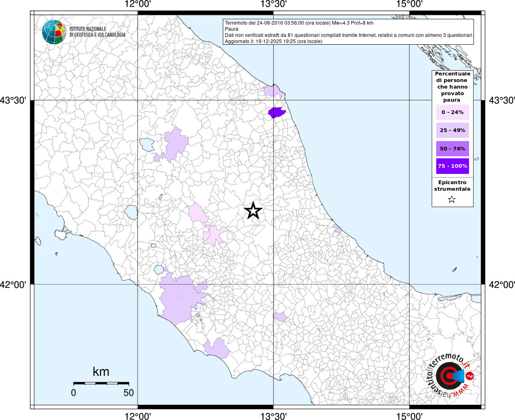
Task: Click the km scale bar
Action: 101,383
